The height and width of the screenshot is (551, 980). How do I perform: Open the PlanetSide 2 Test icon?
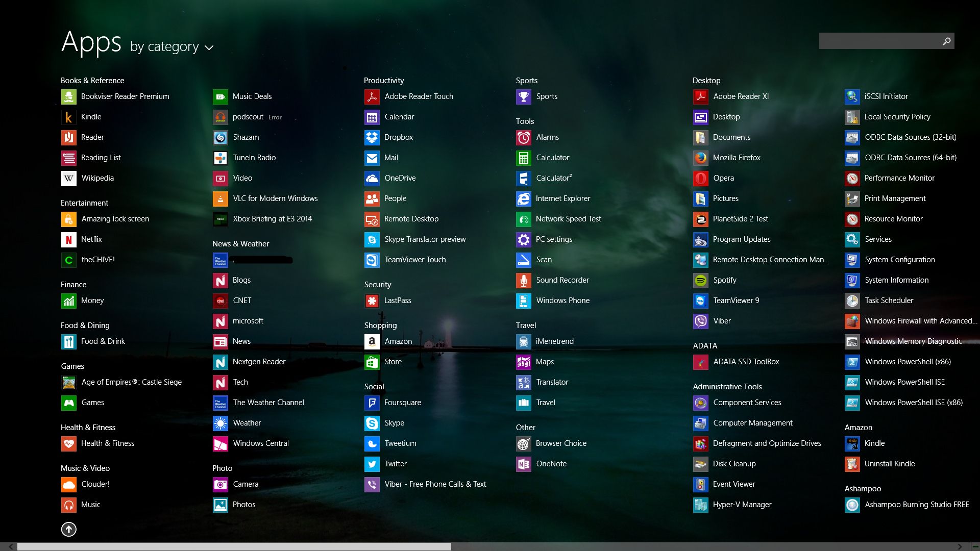pos(700,219)
